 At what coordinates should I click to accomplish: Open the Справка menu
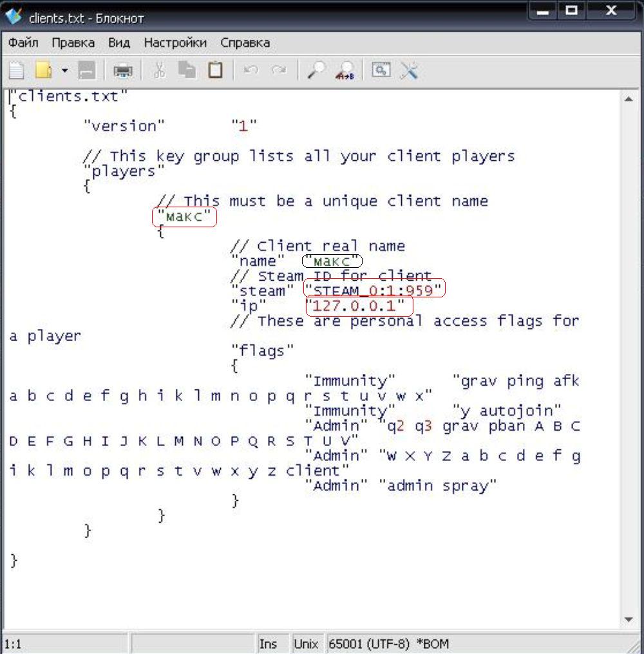click(x=245, y=43)
